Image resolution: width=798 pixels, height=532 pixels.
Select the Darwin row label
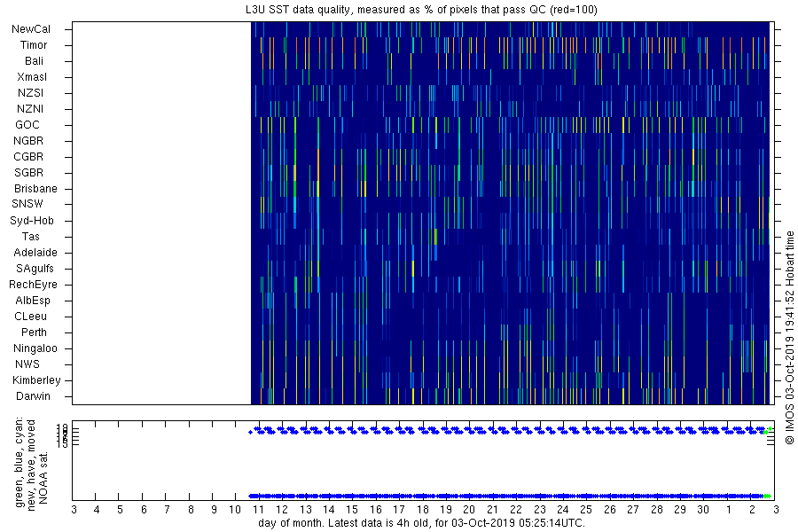point(33,396)
